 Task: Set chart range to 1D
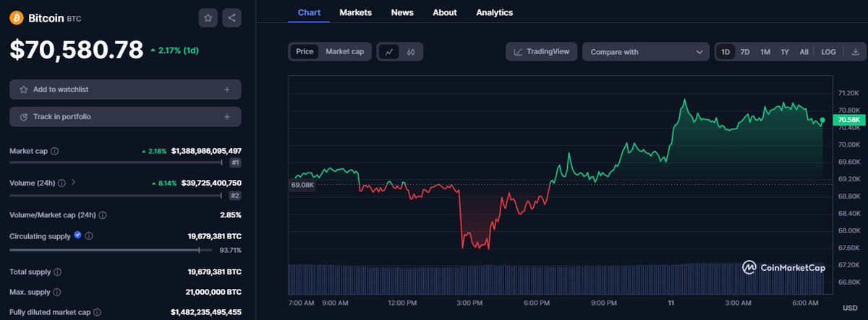pos(726,52)
